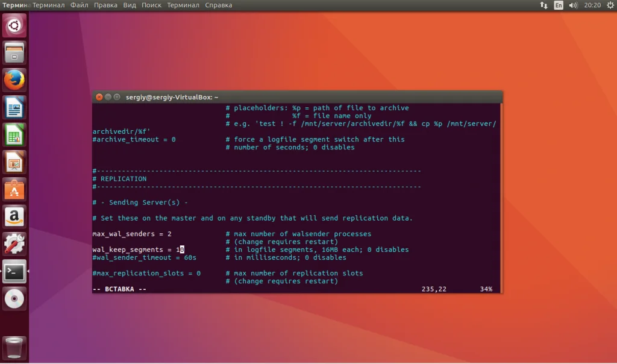The image size is (617, 364).
Task: Open the optical disc DVD icon
Action: point(14,299)
